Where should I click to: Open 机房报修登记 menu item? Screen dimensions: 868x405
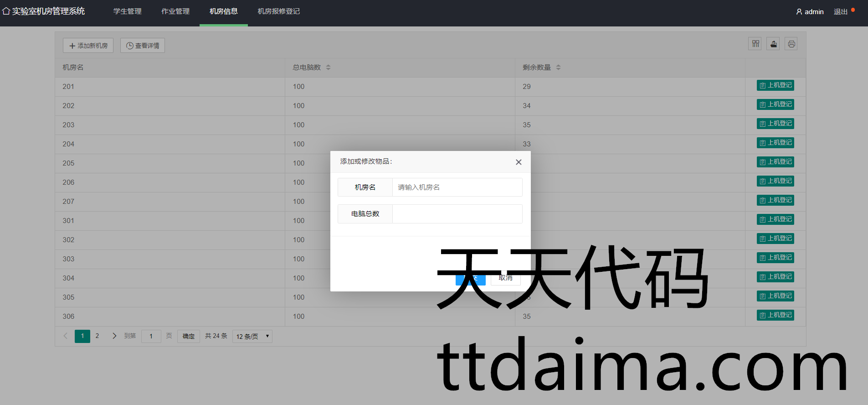coord(279,11)
